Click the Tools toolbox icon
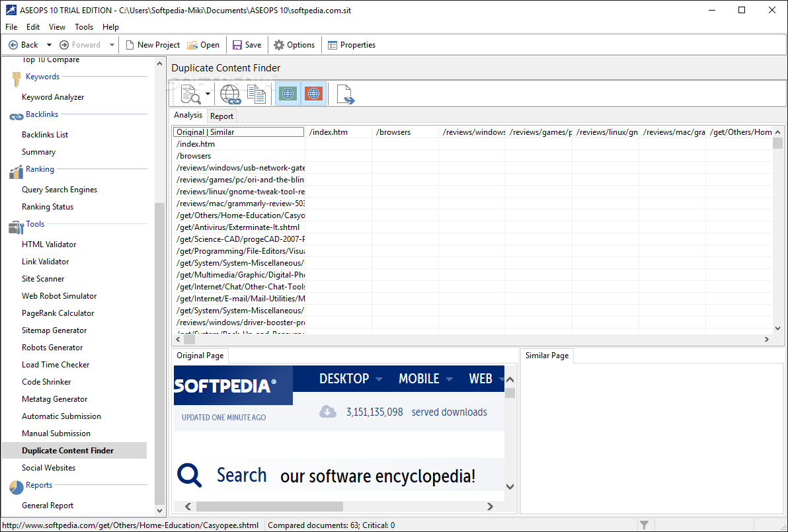Screen dimensions: 788x532 (16, 227)
